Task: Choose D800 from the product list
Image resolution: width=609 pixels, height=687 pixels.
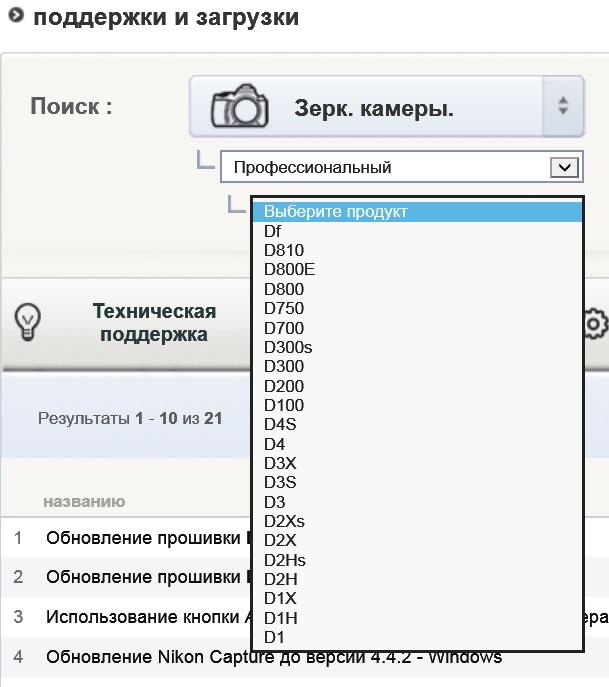Action: click(418, 289)
